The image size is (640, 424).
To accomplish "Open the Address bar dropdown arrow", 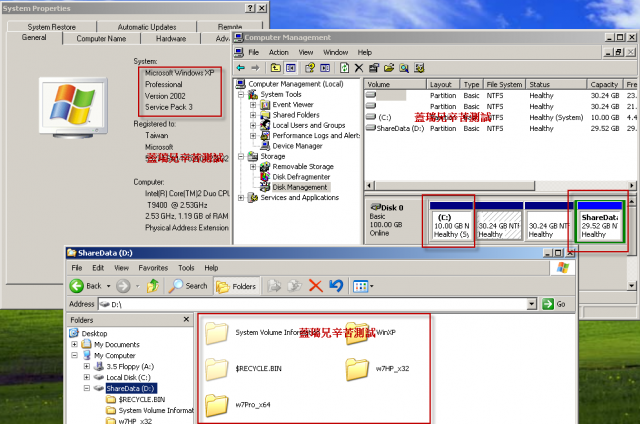I will (531, 304).
